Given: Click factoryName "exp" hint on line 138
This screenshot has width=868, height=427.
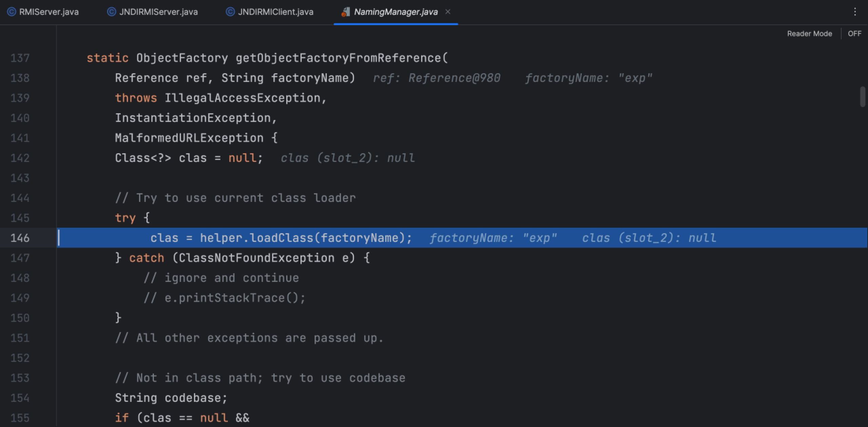Looking at the screenshot, I should click(x=589, y=78).
